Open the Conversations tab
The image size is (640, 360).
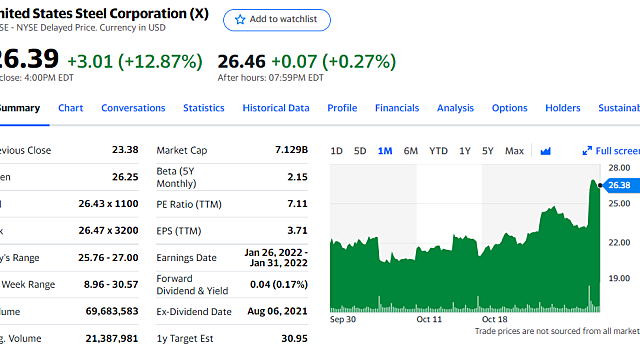tap(133, 108)
